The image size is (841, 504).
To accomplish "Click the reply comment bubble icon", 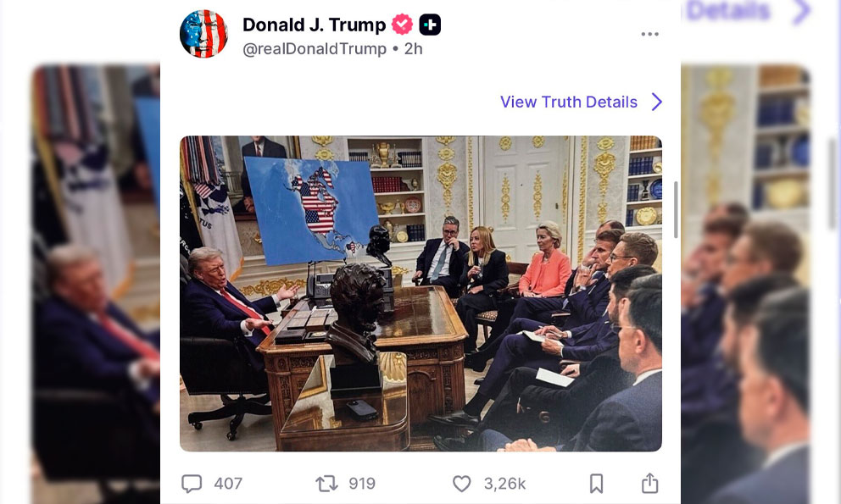I will click(x=192, y=483).
